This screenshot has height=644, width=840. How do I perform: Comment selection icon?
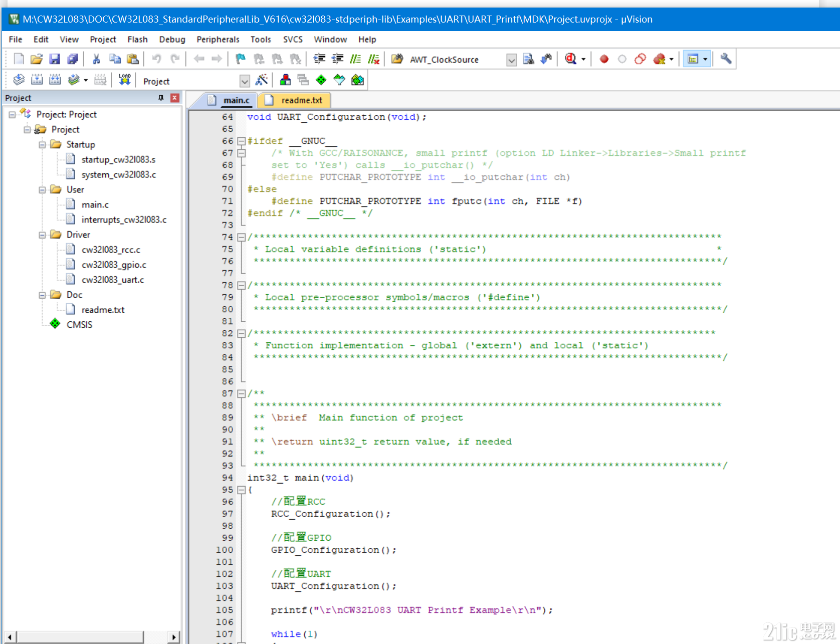tap(355, 59)
